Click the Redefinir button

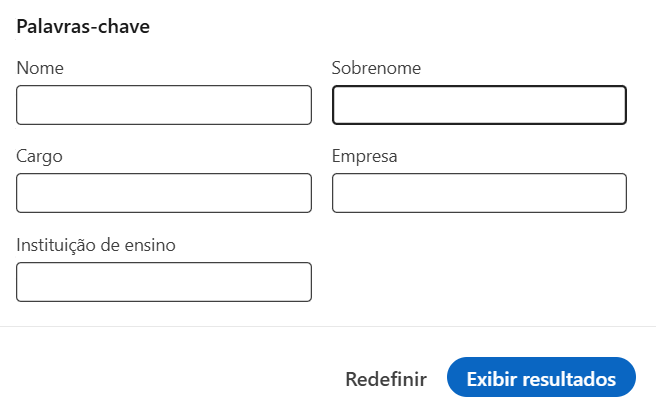point(386,379)
